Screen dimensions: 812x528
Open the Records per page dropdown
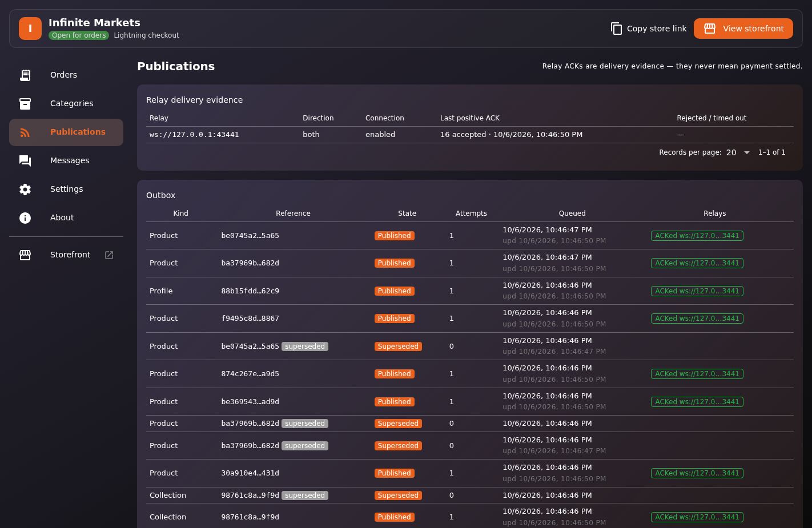coord(738,152)
